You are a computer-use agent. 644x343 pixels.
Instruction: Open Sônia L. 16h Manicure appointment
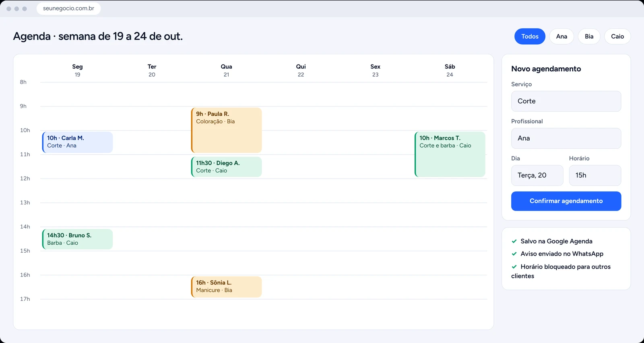tap(226, 287)
